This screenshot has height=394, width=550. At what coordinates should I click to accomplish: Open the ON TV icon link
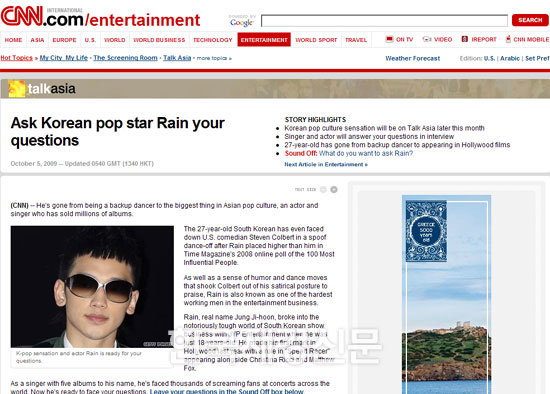point(389,39)
